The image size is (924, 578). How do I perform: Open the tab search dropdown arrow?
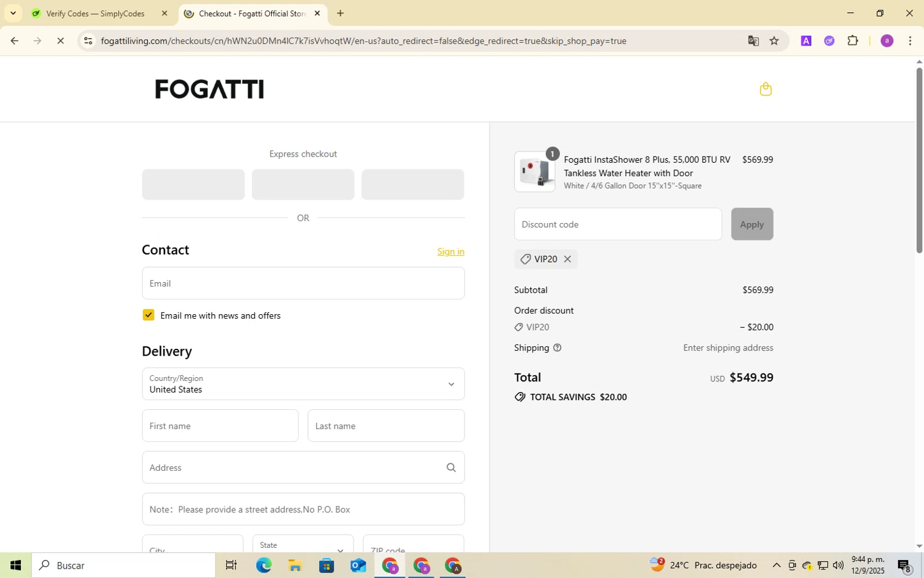coord(13,13)
